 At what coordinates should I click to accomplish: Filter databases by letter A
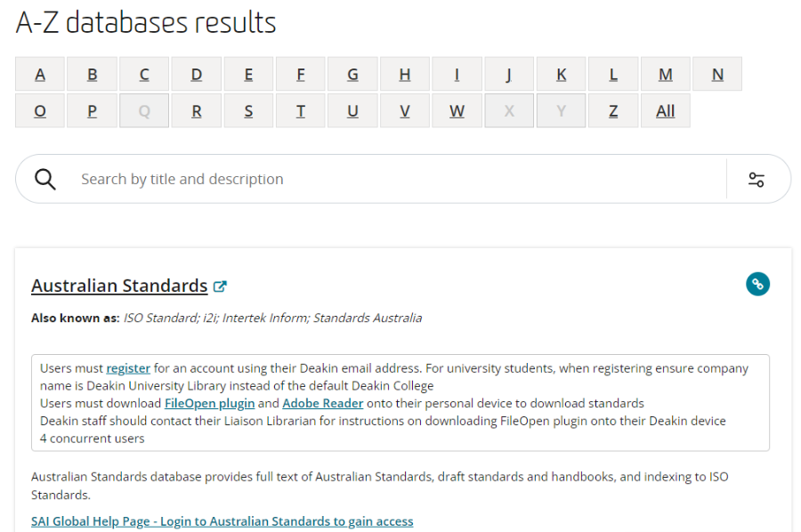click(40, 75)
